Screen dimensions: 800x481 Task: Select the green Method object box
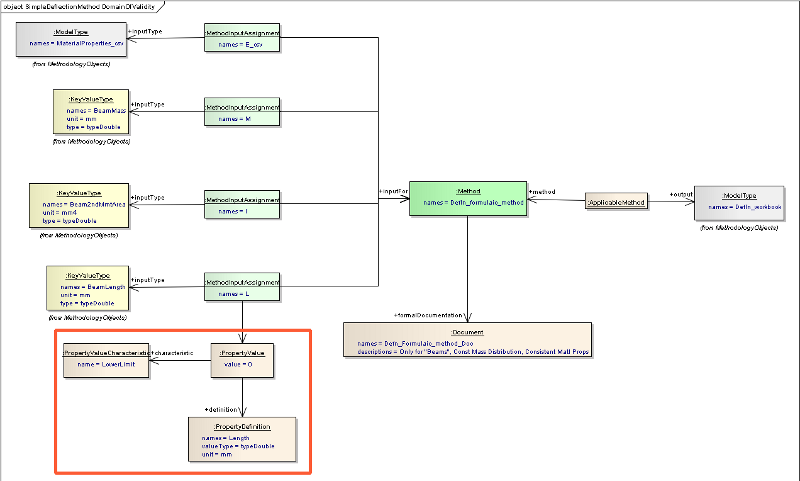(x=467, y=198)
